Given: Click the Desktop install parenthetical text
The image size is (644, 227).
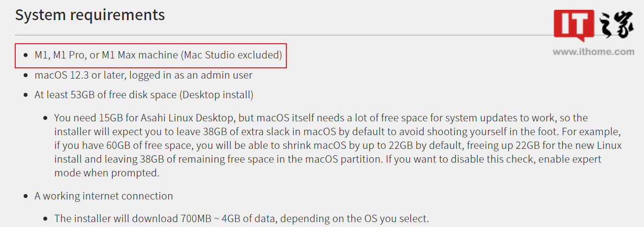Looking at the screenshot, I should pos(217,94).
